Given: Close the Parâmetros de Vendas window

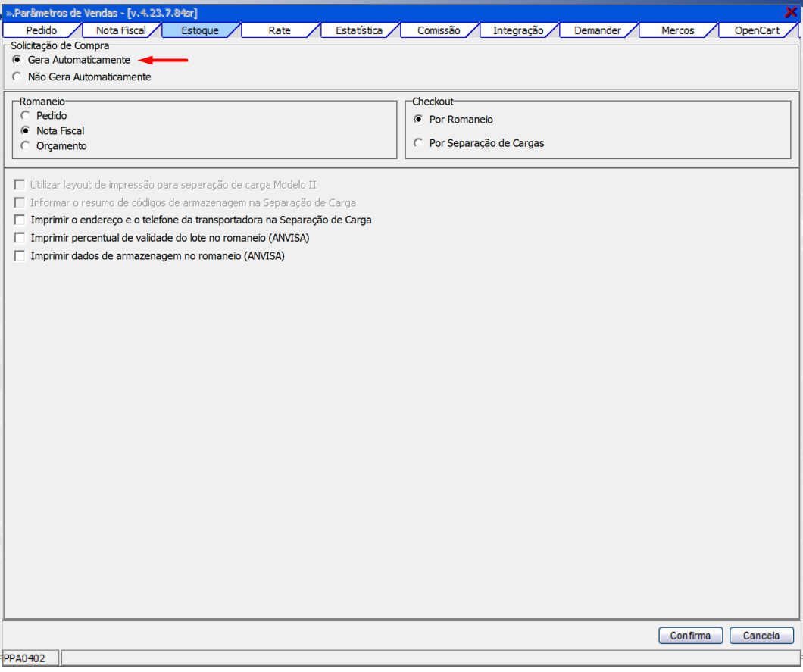Looking at the screenshot, I should click(x=791, y=11).
